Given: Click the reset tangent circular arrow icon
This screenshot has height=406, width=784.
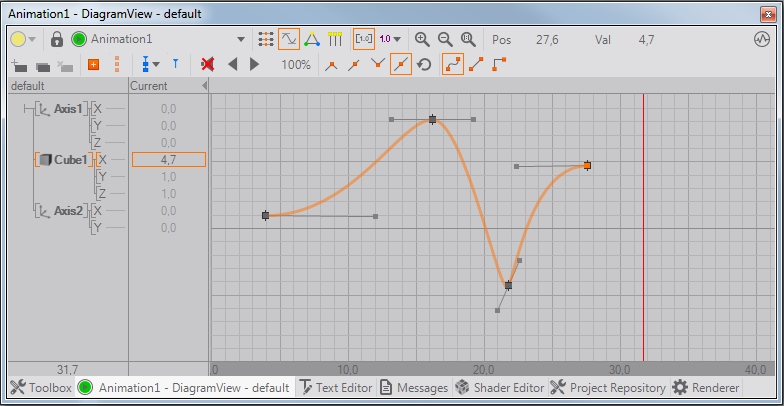Looking at the screenshot, I should pos(424,64).
